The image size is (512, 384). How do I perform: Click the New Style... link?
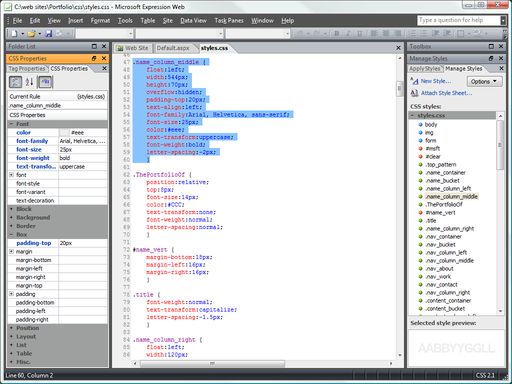(x=436, y=81)
